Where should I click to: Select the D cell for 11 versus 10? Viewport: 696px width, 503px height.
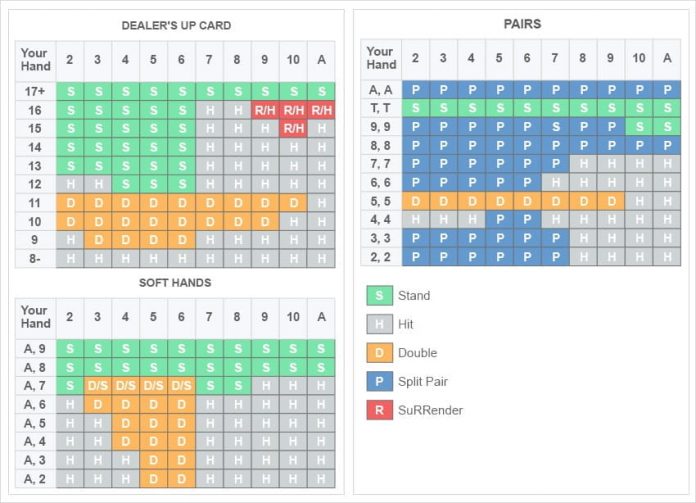point(293,203)
